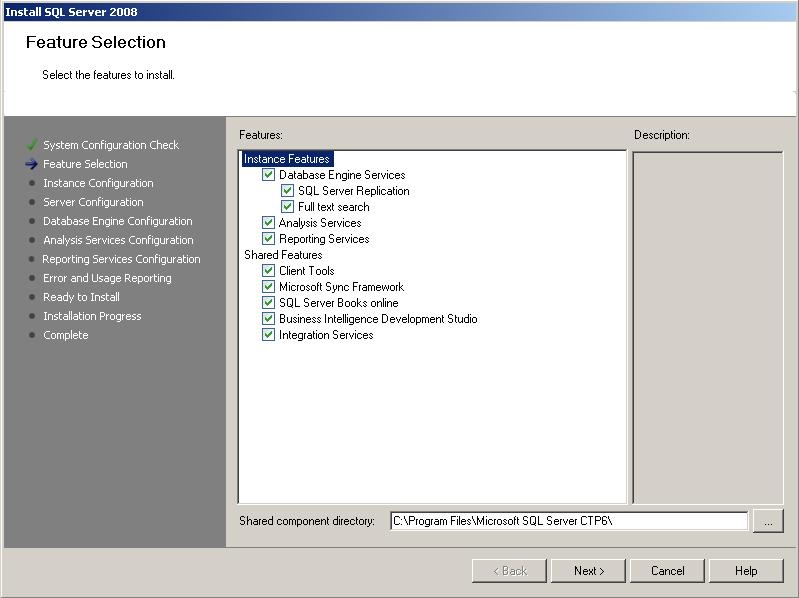Select the Microsoft Sync Framework label
The width and height of the screenshot is (799, 598).
[x=341, y=287]
